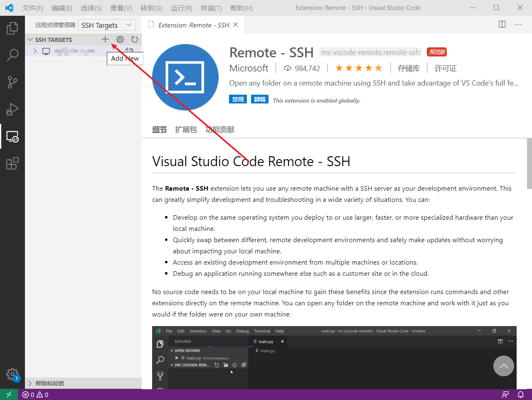Open the Remote Explorer view
The width and height of the screenshot is (532, 400).
point(12,136)
